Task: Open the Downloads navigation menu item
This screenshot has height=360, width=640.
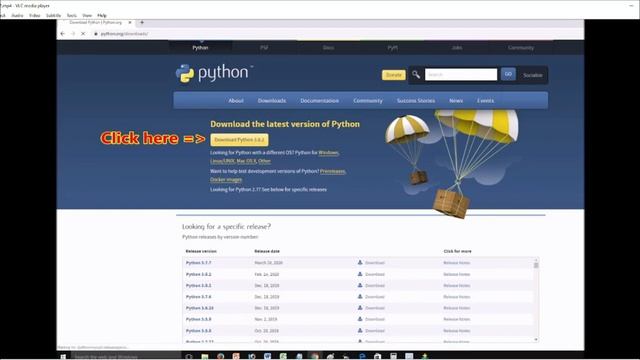Action: click(x=272, y=100)
